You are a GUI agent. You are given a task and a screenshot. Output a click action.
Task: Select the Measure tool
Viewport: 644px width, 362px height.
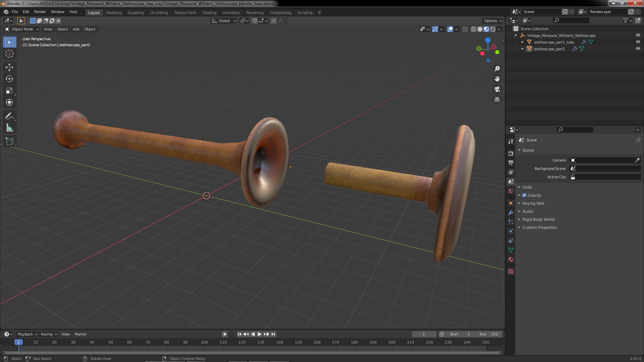(x=9, y=128)
